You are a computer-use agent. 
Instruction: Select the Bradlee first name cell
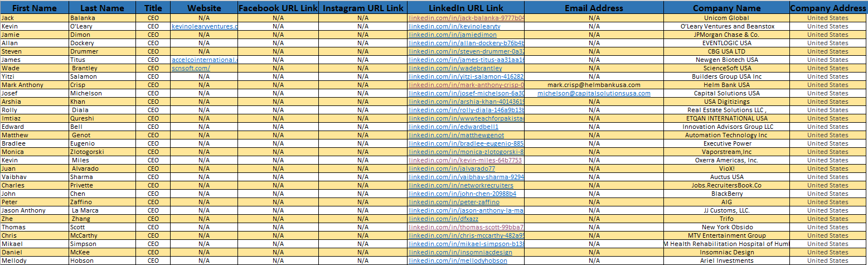35,143
